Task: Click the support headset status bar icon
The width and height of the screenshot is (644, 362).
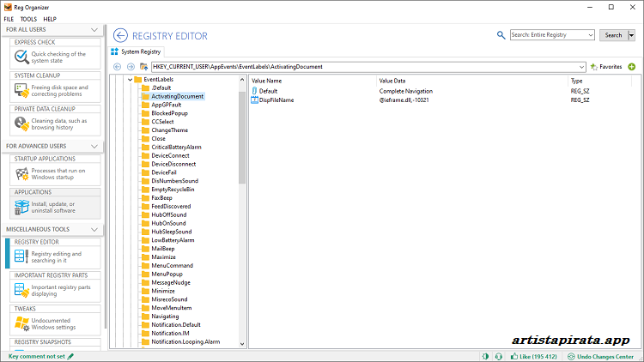Action: (499, 356)
